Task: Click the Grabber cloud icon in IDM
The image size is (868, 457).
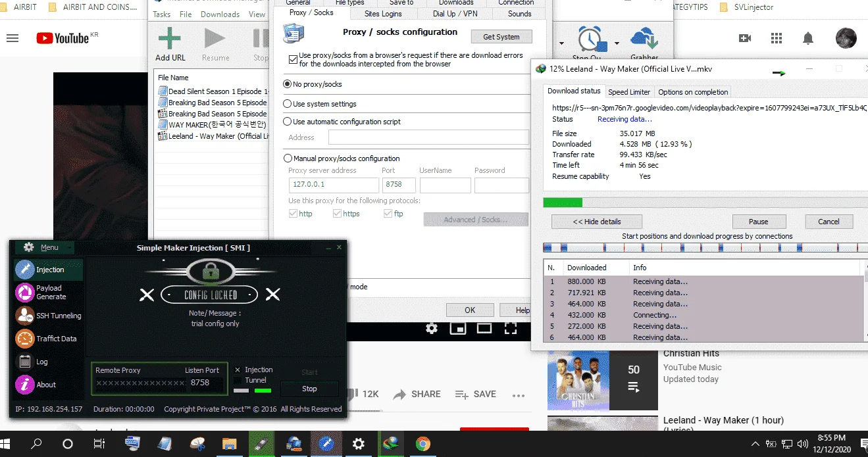Action: click(644, 38)
